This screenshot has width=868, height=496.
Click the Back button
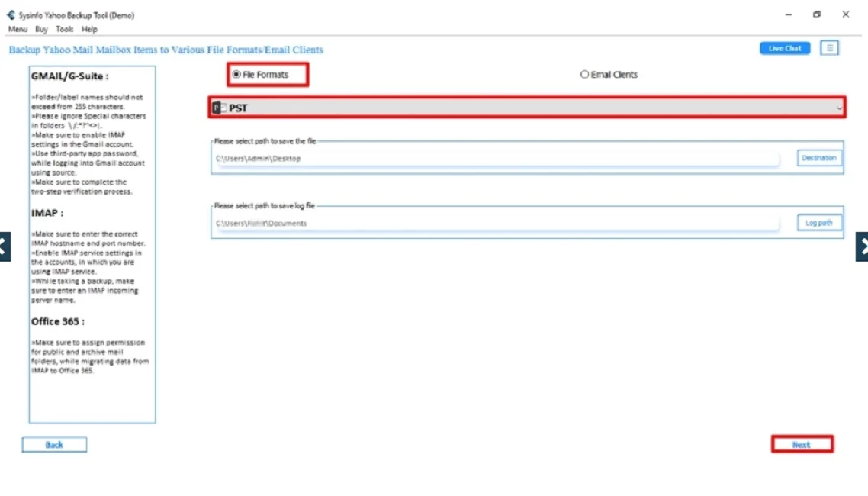coord(54,445)
